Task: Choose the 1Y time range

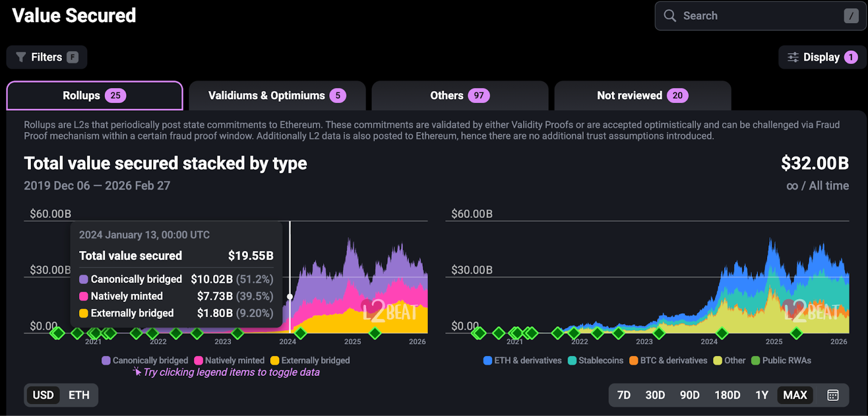Action: pyautogui.click(x=762, y=395)
